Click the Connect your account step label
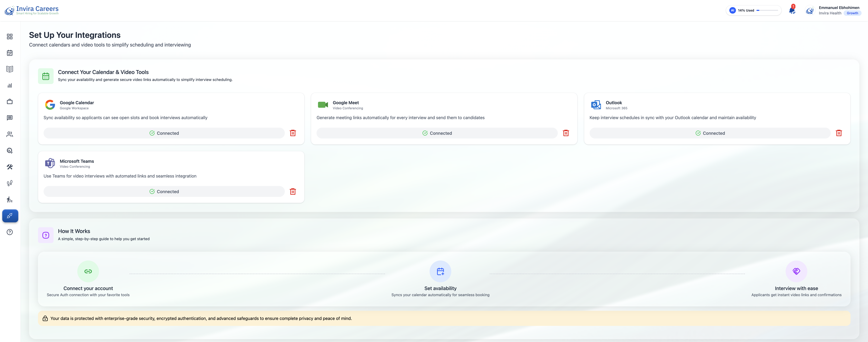868x342 pixels. click(88, 288)
